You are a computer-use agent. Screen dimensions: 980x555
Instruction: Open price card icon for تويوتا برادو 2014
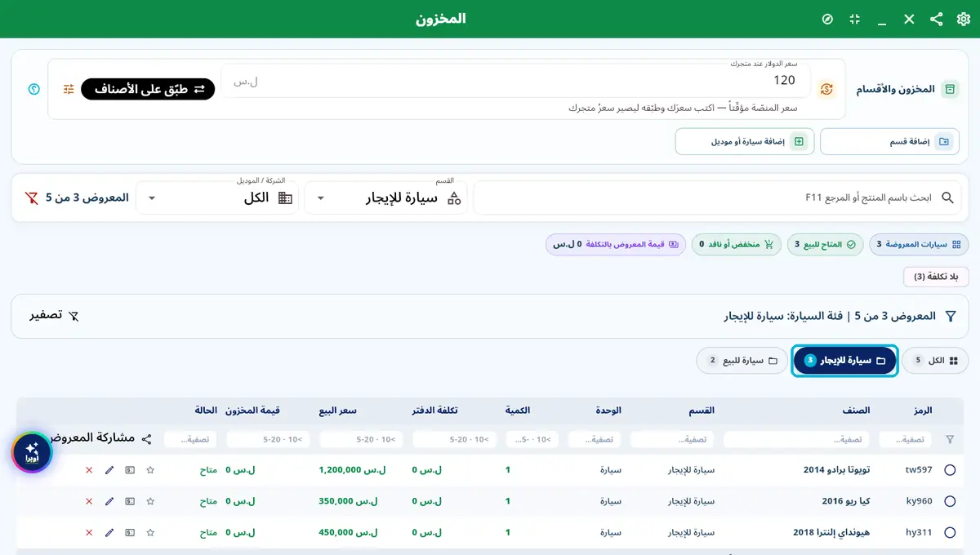[x=130, y=470]
